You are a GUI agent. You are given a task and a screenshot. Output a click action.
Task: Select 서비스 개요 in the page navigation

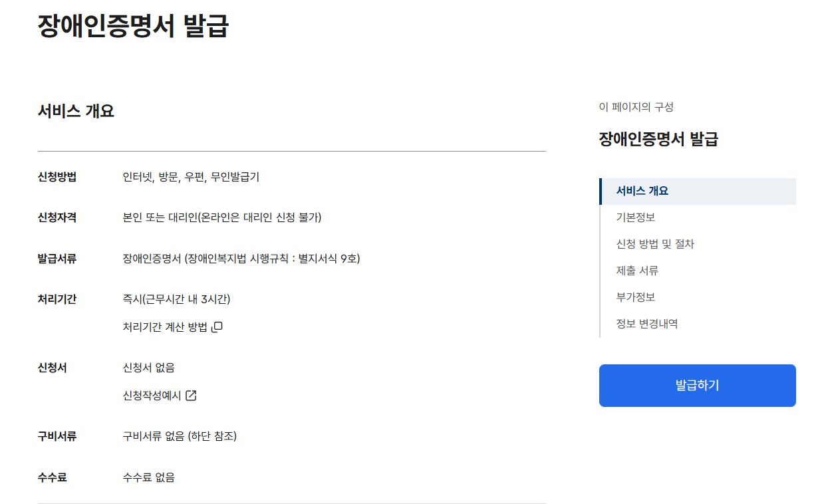641,191
